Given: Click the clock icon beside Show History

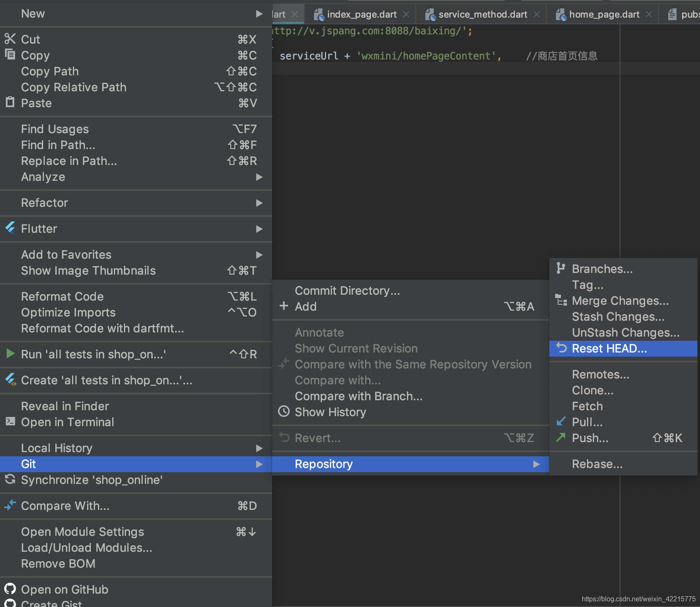Looking at the screenshot, I should (284, 412).
